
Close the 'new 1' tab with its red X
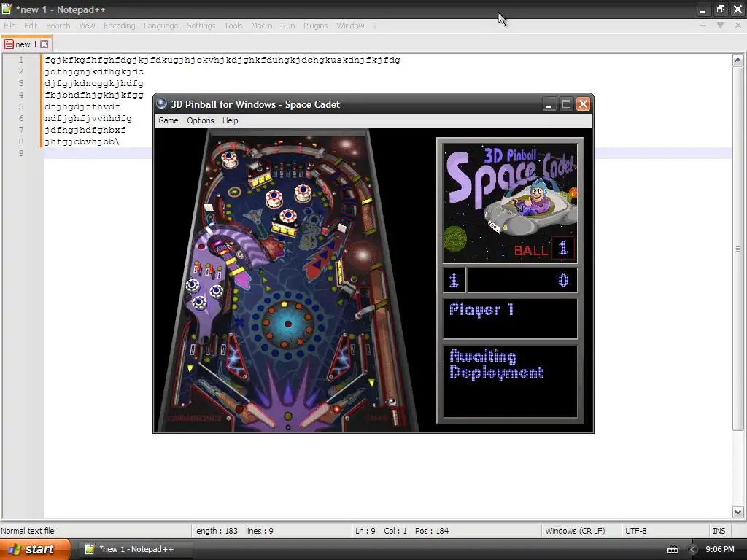point(44,44)
